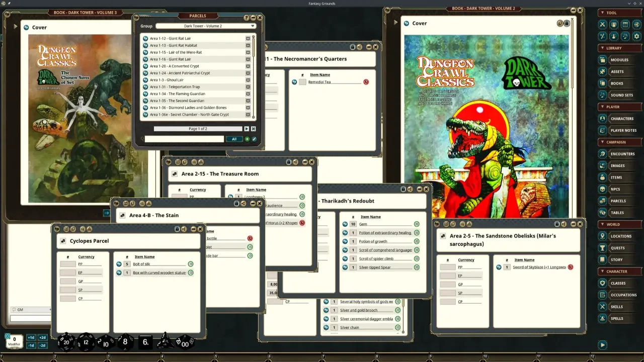Toggle the lock on Area 4-B The Stain

click(236, 204)
